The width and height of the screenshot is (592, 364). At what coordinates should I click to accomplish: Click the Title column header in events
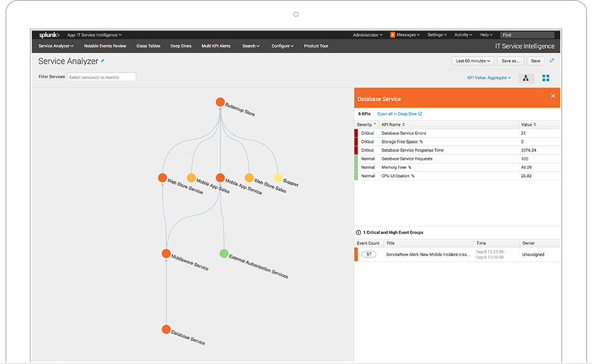[390, 243]
